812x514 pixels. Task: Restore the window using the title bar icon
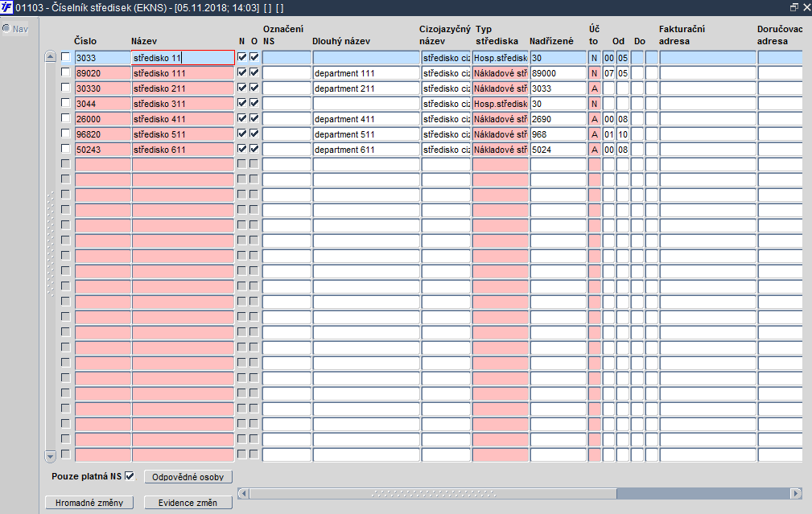pos(793,7)
